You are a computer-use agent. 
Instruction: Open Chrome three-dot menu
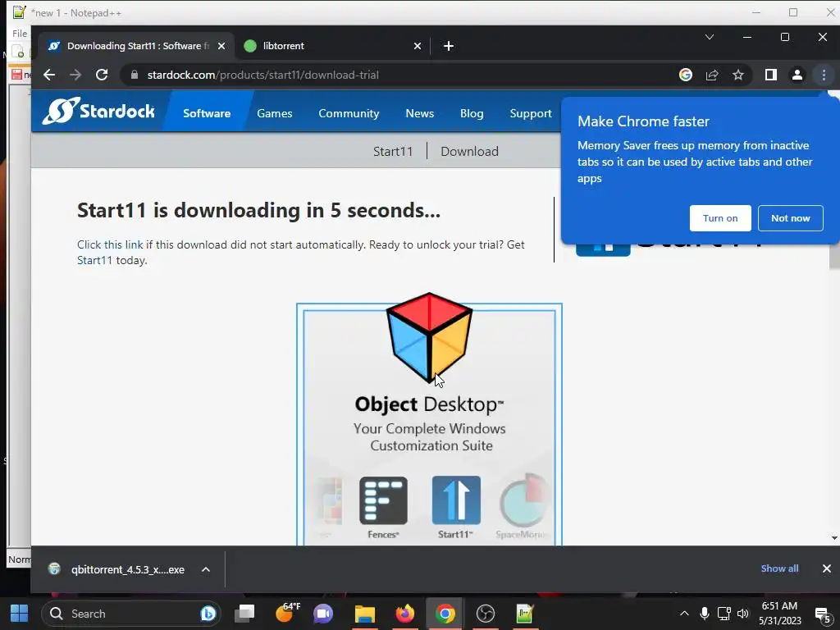tap(824, 75)
